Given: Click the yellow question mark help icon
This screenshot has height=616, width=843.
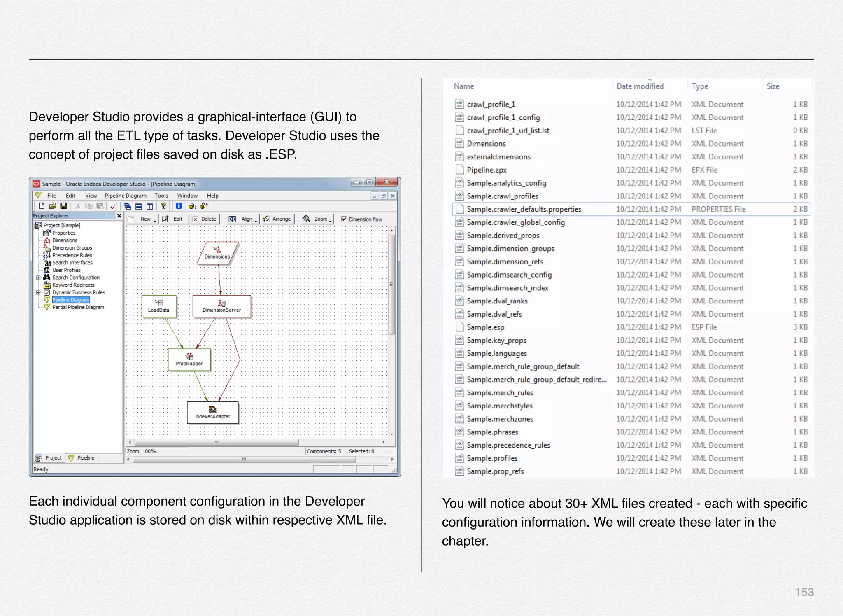Looking at the screenshot, I should (x=163, y=206).
